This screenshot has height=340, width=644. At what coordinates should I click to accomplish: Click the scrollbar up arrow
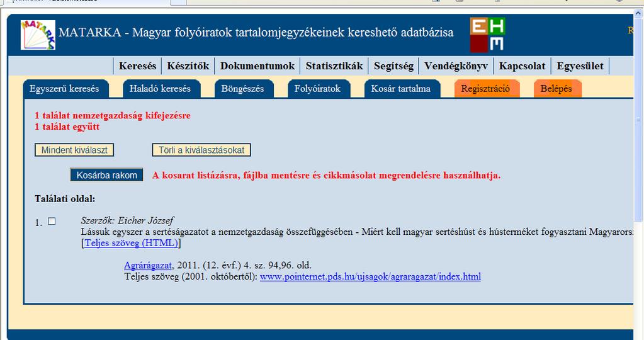point(638,13)
